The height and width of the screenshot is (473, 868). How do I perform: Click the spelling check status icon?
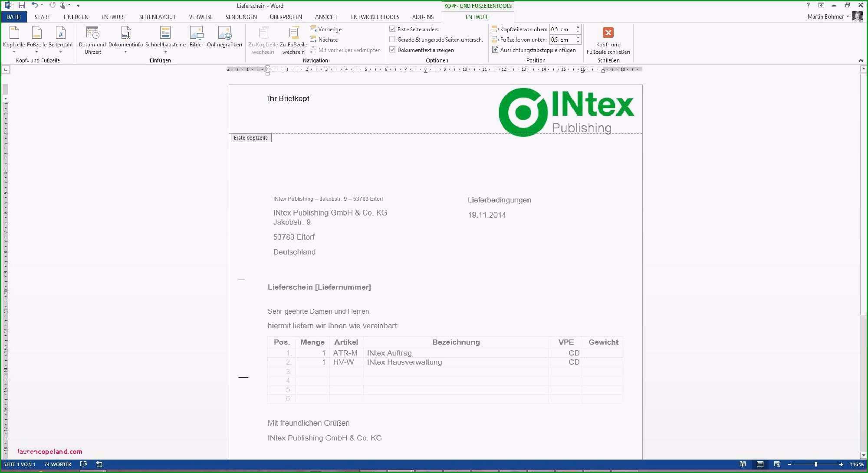click(84, 464)
